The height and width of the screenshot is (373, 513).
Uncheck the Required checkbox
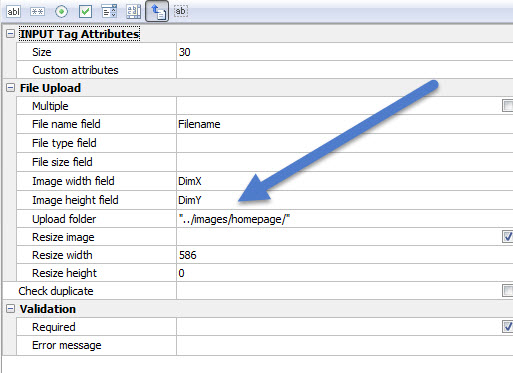508,327
